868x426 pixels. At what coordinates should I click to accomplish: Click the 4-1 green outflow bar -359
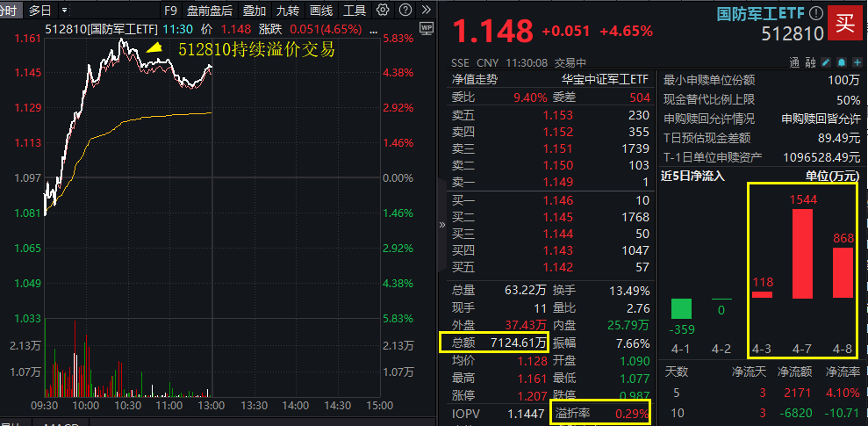coord(681,309)
